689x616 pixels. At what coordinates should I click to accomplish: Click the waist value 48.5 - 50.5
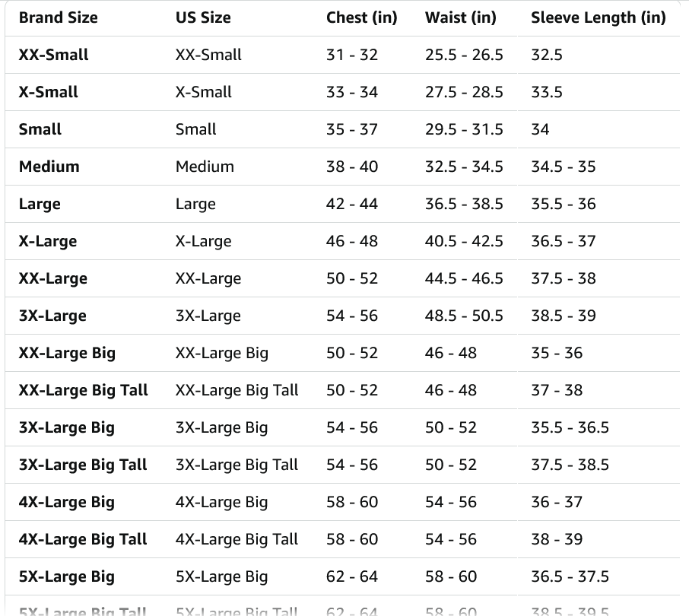coord(464,316)
